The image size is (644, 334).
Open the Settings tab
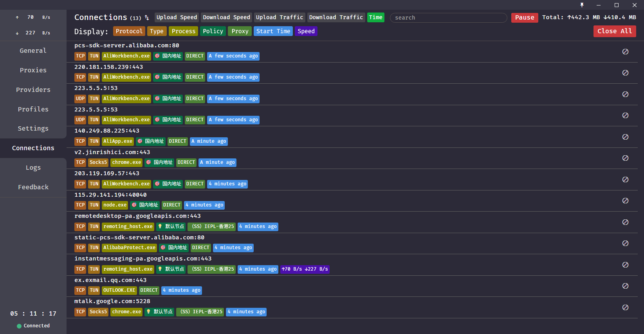[x=33, y=129]
